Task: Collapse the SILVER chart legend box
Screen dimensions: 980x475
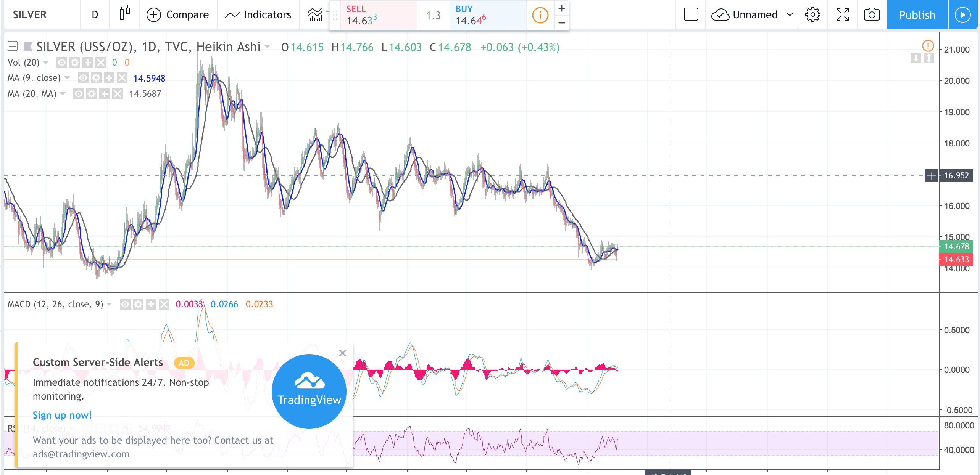Action: [x=13, y=47]
